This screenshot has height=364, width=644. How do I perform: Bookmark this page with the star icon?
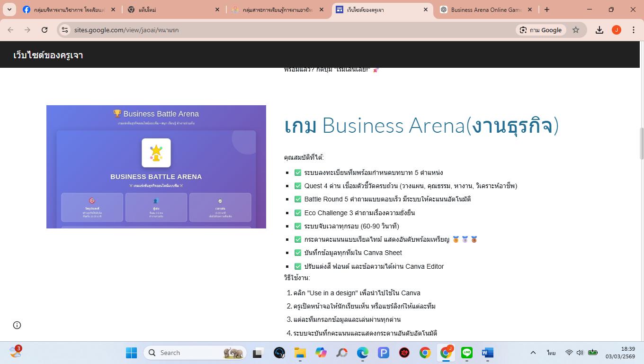pos(576,30)
